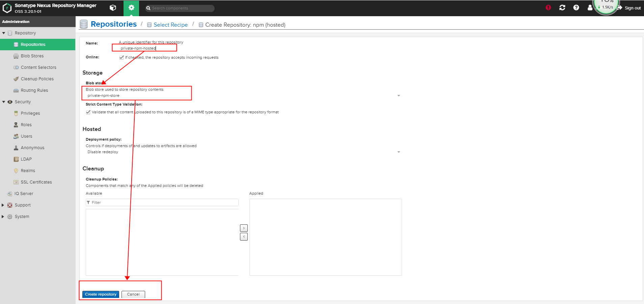Click the Cleanup Policies Filter field
Viewport: 644px width, 304px height.
[x=162, y=202]
